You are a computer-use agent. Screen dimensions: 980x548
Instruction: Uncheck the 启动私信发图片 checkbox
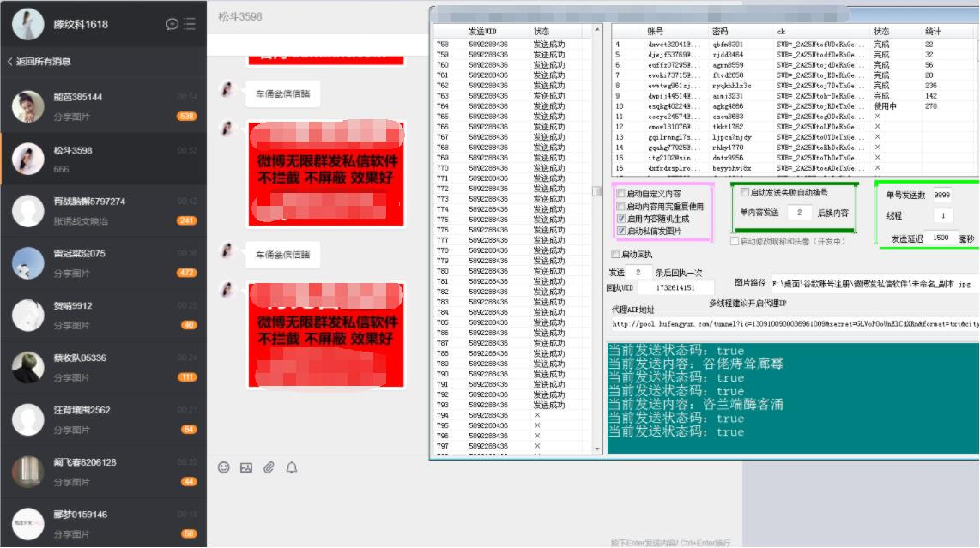[621, 232]
